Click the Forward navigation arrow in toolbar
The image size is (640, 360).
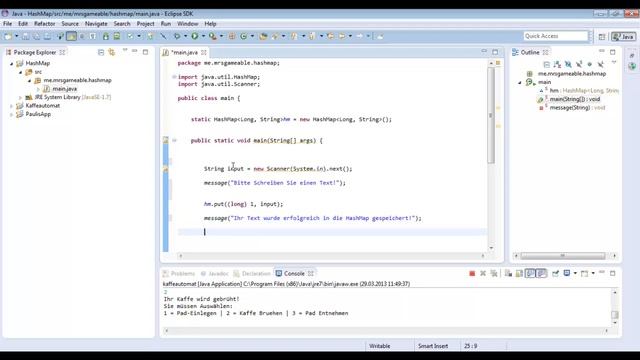coord(360,36)
